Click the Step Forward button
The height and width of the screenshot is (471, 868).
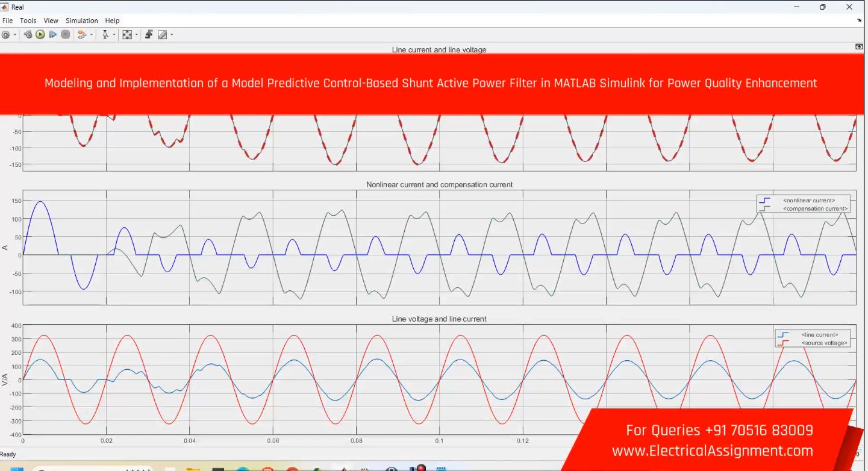52,35
